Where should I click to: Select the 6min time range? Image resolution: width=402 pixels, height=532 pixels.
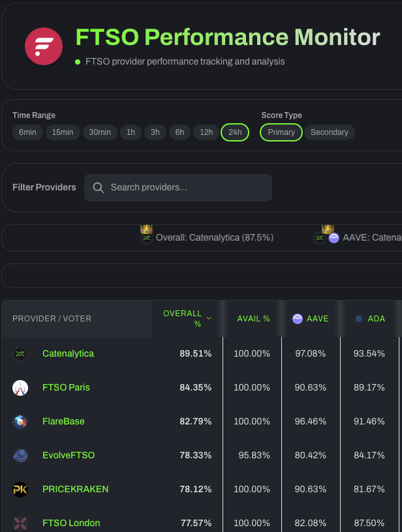27,132
